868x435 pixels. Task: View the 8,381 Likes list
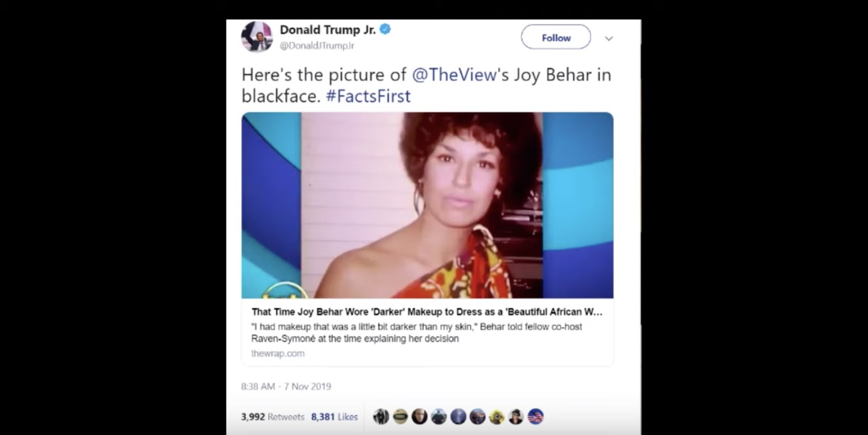pyautogui.click(x=335, y=417)
